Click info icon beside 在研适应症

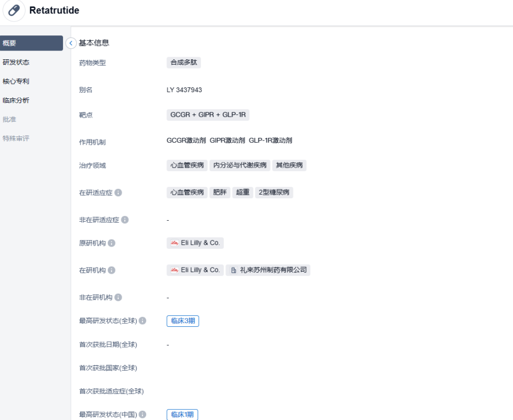click(118, 193)
